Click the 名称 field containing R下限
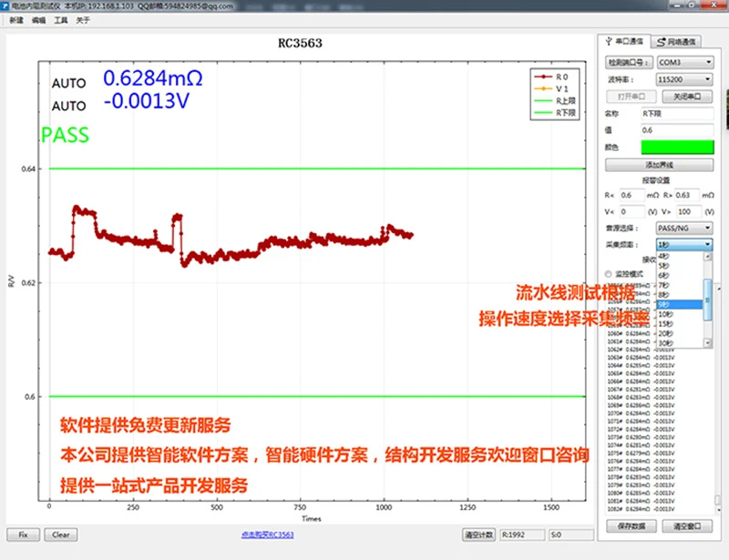 coord(677,114)
